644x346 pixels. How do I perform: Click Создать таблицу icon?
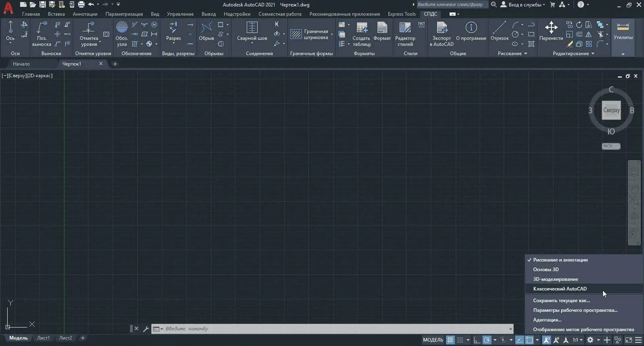tap(361, 34)
